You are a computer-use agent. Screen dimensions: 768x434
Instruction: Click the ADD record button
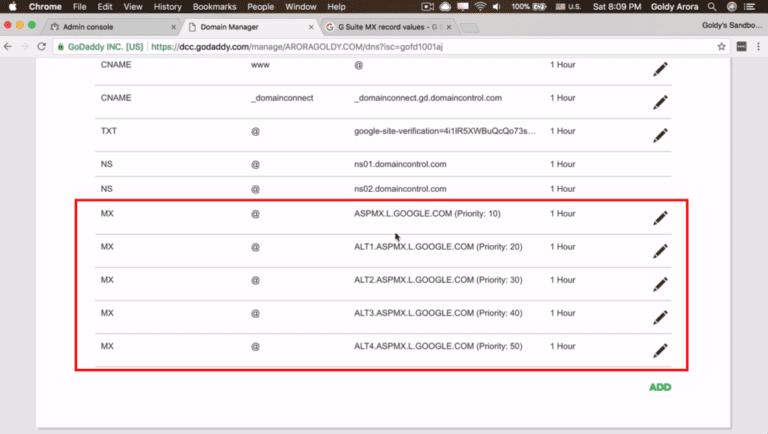tap(660, 387)
